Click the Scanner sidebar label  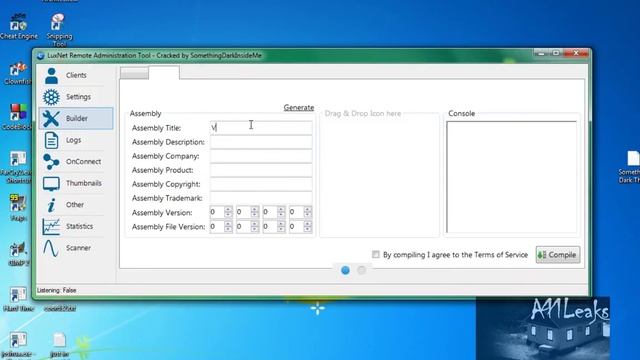(78, 248)
